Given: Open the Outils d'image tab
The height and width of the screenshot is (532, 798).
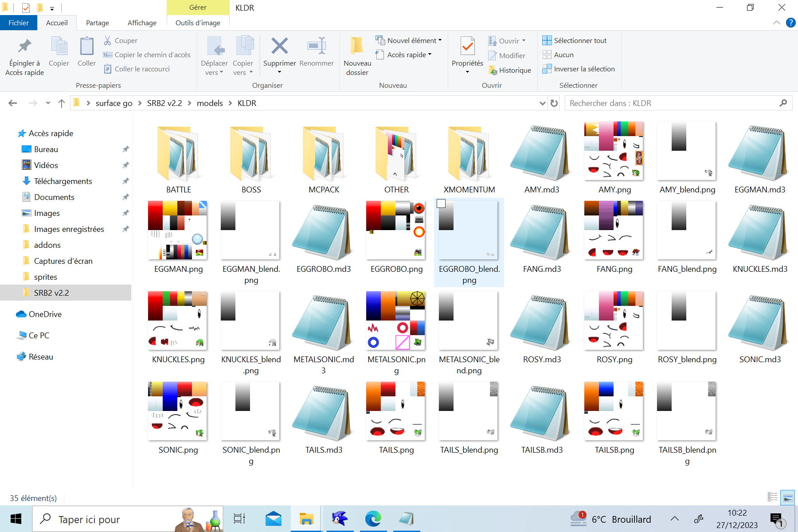Looking at the screenshot, I should [x=198, y=23].
